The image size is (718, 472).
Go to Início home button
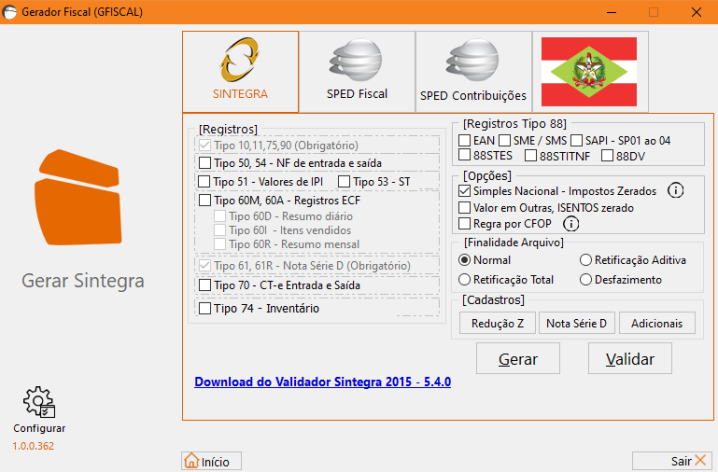[211, 461]
